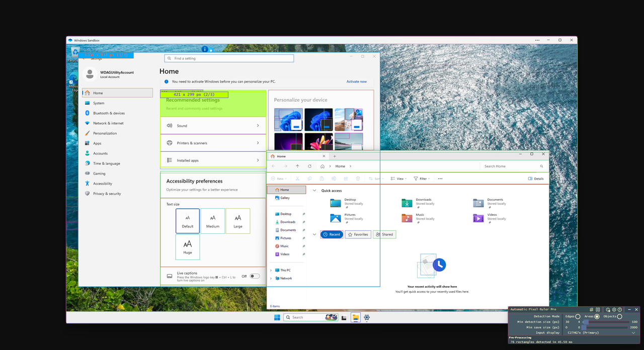Toggle the grid hash icon in Pixel Ruler
The width and height of the screenshot is (644, 350).
pyautogui.click(x=592, y=310)
